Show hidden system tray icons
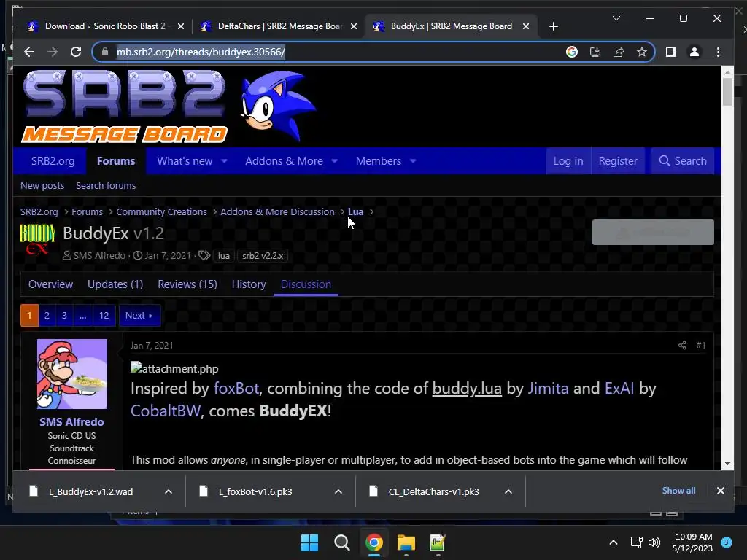Viewport: 747px width, 560px height. click(x=614, y=542)
